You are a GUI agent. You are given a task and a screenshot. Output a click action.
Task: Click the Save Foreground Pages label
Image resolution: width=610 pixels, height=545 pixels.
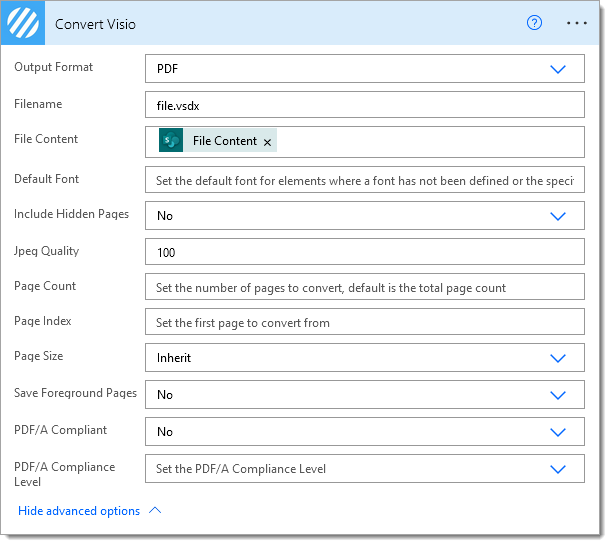tap(75, 393)
